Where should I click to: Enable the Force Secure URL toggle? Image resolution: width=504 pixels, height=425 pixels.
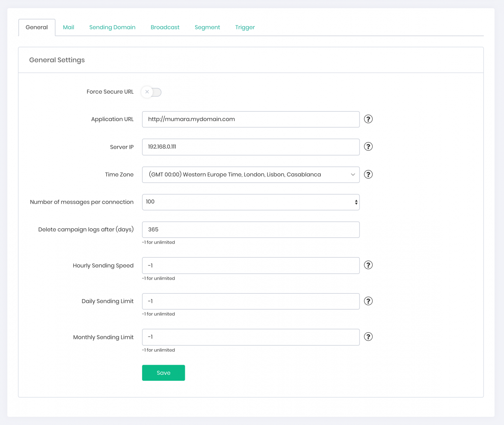point(151,92)
